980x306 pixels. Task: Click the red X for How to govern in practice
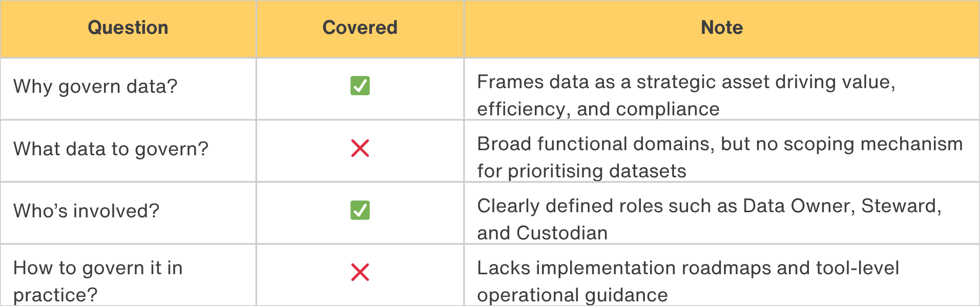pos(360,272)
